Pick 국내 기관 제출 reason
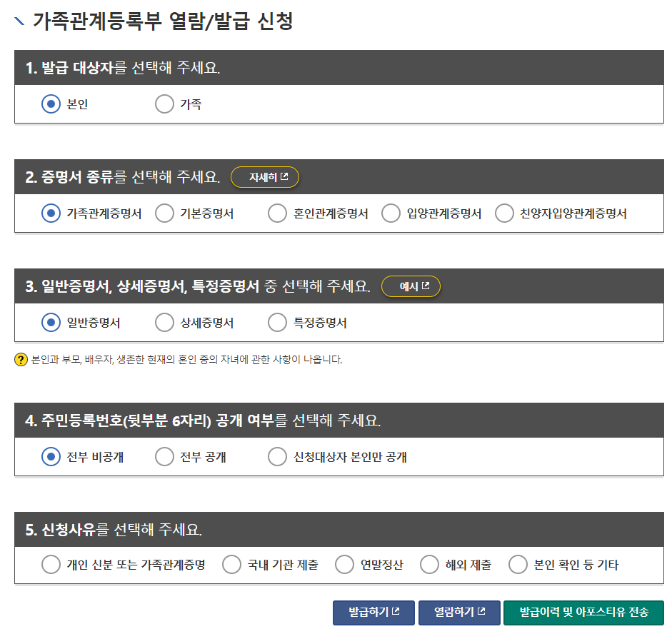 (232, 565)
